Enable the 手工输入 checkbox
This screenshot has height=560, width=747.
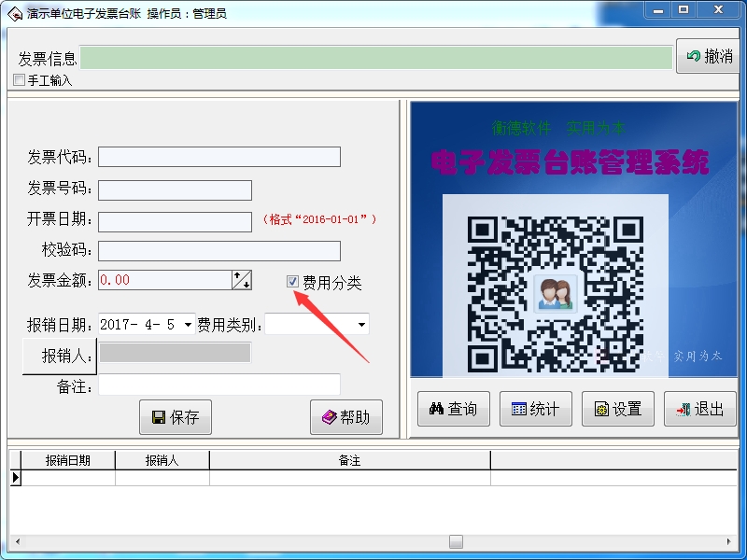coord(19,80)
